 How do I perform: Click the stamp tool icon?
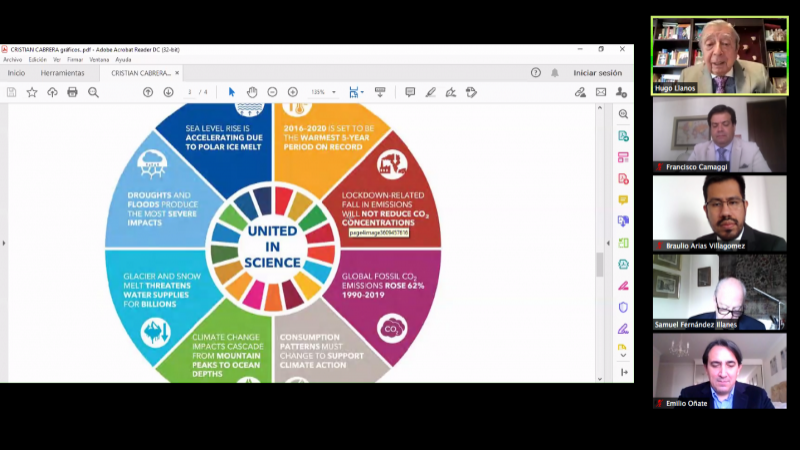click(x=471, y=92)
